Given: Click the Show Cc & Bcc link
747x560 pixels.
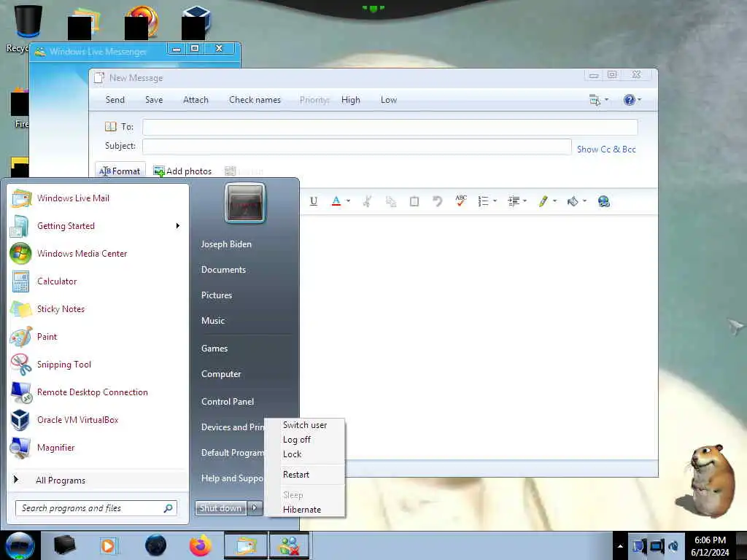Looking at the screenshot, I should click(606, 149).
